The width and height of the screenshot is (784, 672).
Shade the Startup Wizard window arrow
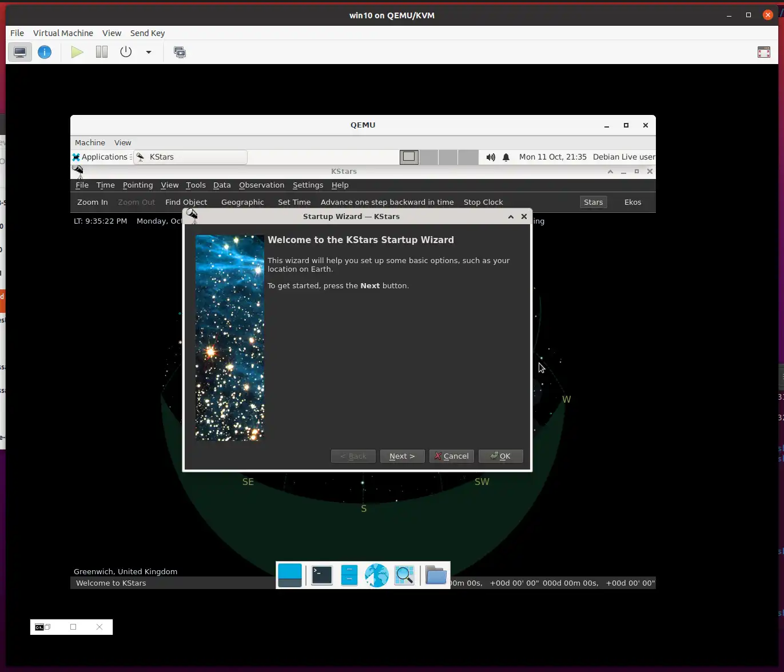pos(511,217)
